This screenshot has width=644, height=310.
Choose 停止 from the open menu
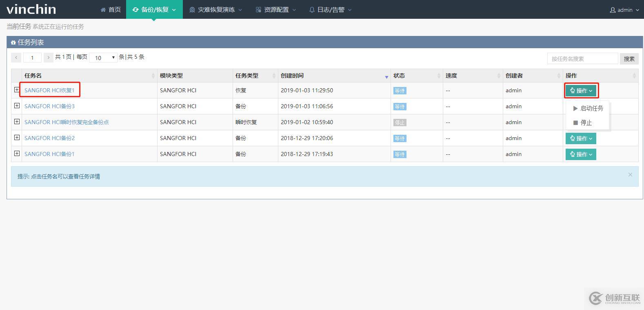pyautogui.click(x=588, y=123)
